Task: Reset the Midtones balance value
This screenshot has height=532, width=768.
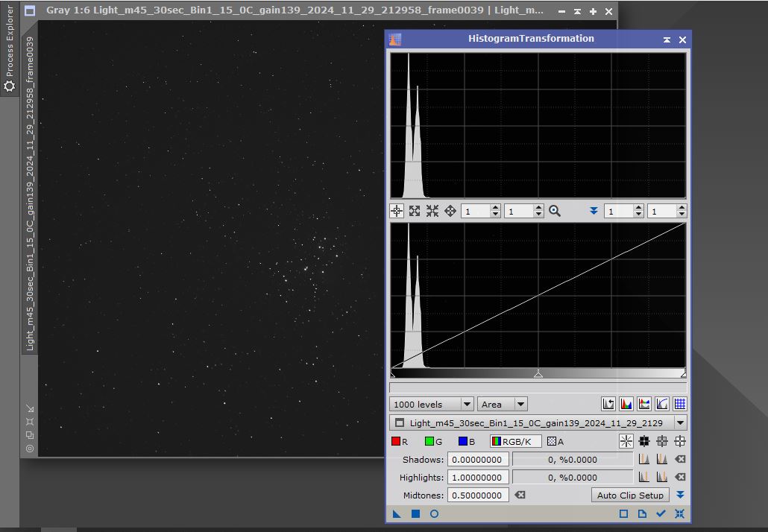Action: click(520, 495)
